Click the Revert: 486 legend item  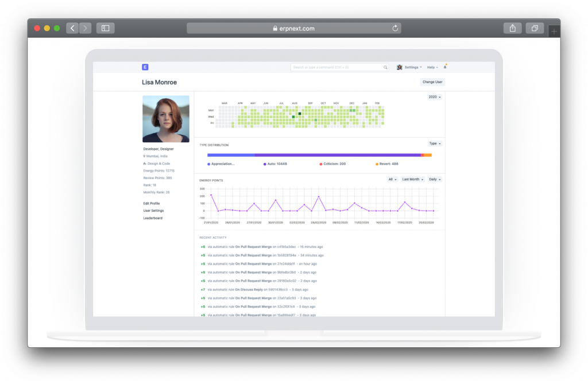[x=386, y=164]
